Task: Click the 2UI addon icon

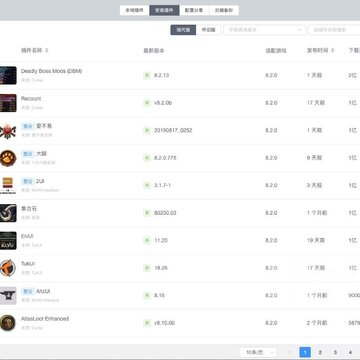Action: (x=8, y=185)
